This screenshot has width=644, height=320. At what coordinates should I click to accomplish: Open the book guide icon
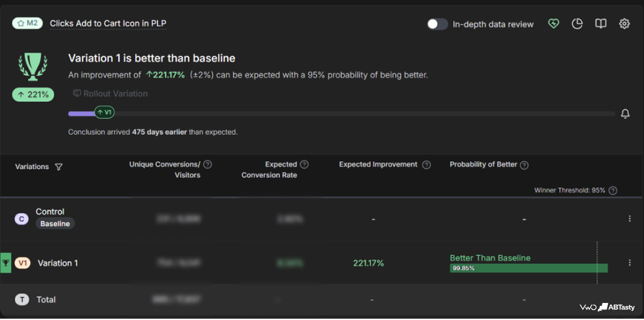[601, 24]
